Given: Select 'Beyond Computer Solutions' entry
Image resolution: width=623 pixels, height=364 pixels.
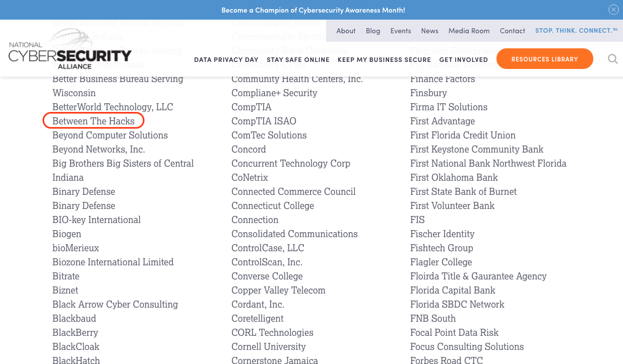Looking at the screenshot, I should (110, 135).
